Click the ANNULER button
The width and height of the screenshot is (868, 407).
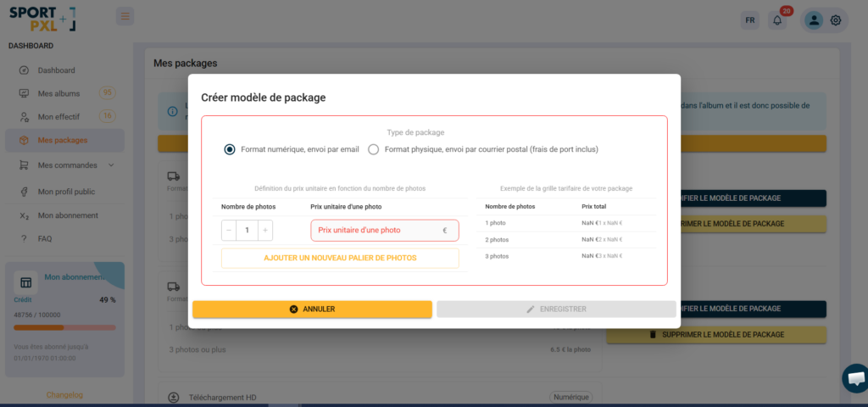click(312, 309)
